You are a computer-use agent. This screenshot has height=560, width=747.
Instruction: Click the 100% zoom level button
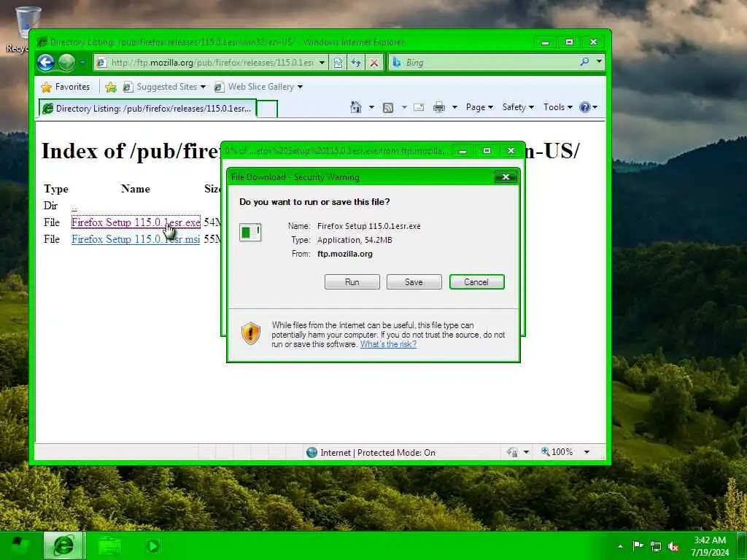pos(557,451)
